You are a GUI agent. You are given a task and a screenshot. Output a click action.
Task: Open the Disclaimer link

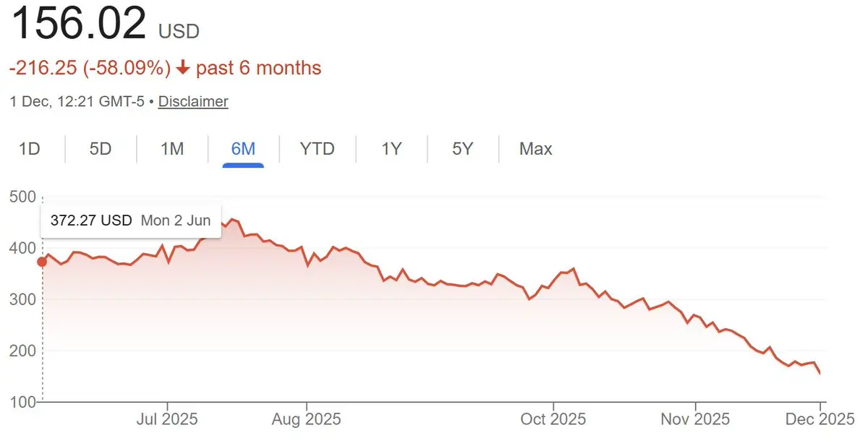(x=193, y=101)
